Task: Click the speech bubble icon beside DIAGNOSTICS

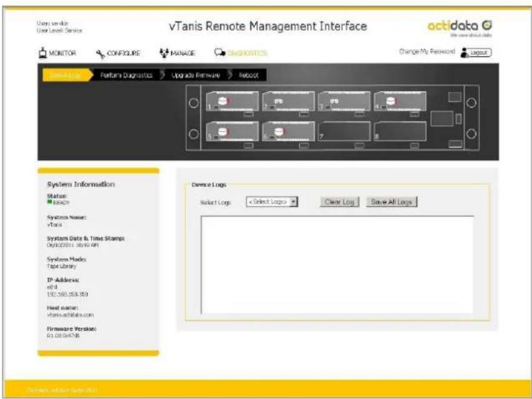Action: [220, 52]
